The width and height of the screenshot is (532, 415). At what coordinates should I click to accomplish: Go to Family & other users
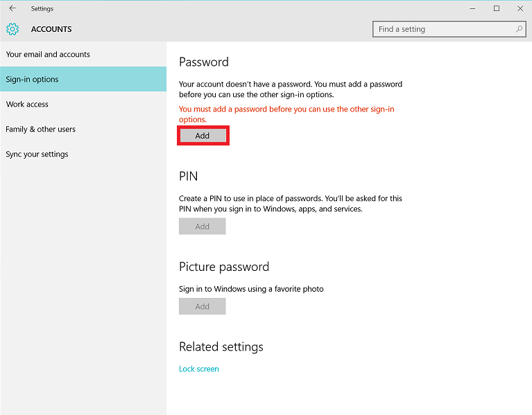[x=83, y=129]
